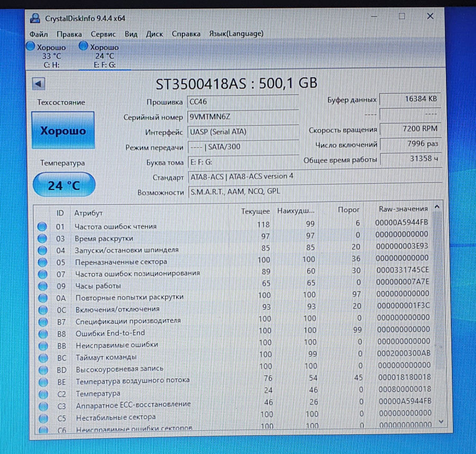Click the Общее время работы value 31358 ч
476x454 pixels.
pyautogui.click(x=411, y=159)
